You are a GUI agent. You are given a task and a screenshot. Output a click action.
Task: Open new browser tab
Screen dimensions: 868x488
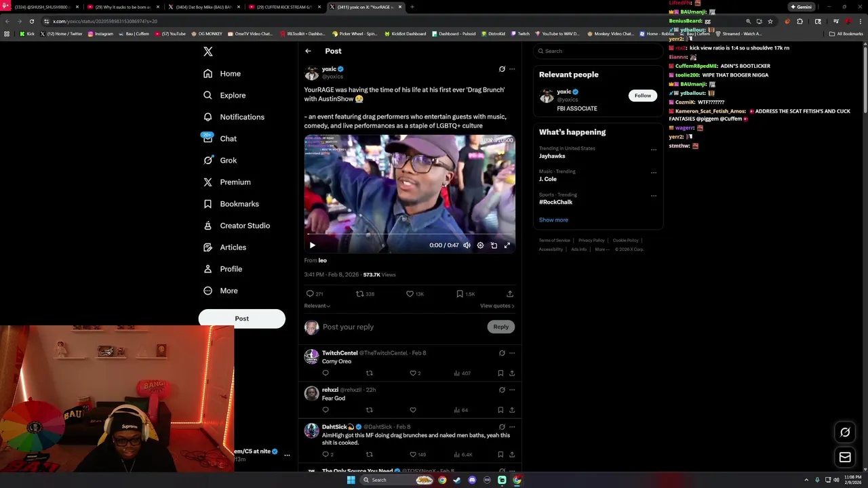(x=412, y=7)
